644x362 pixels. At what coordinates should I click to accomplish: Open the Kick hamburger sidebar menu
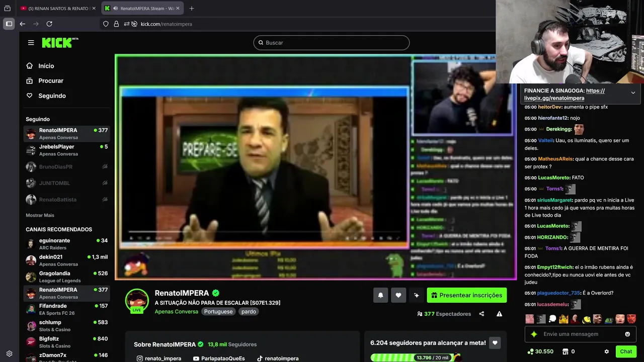[x=31, y=43]
